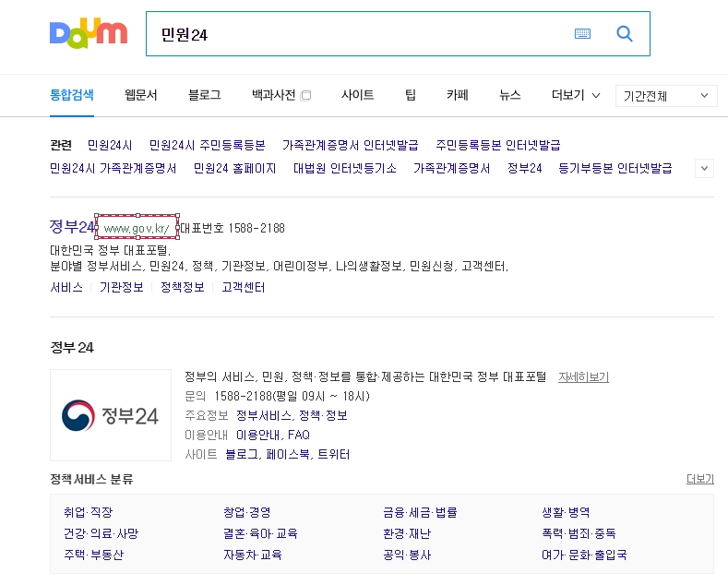The height and width of the screenshot is (585, 728).
Task: Select the 건강·의료·사망 category
Action: click(x=101, y=533)
